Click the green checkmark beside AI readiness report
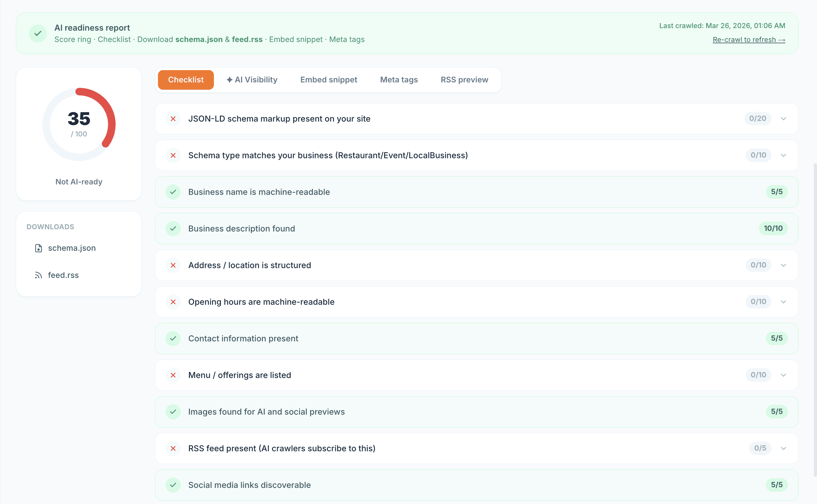 38,33
